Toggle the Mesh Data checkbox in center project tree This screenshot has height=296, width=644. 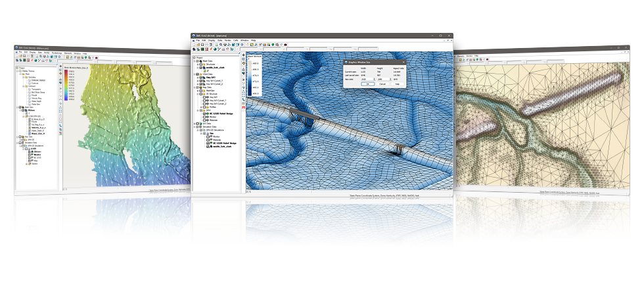(x=198, y=61)
